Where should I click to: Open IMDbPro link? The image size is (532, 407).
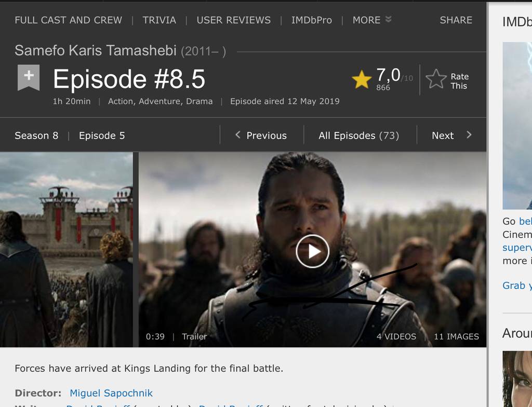312,20
